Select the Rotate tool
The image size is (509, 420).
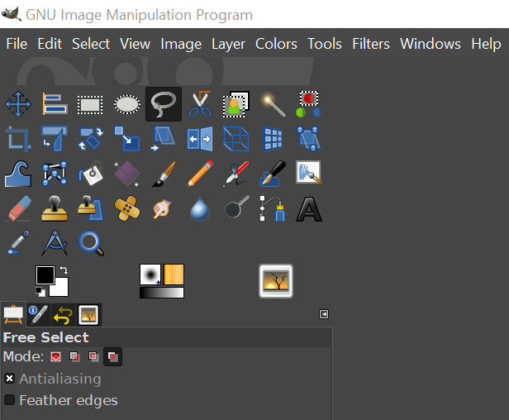[91, 139]
